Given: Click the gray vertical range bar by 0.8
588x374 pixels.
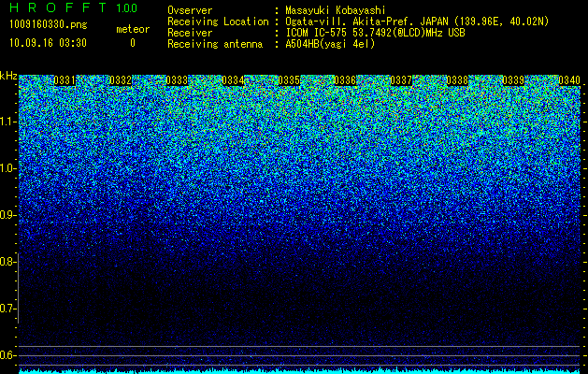Looking at the screenshot, I should tap(18, 288).
